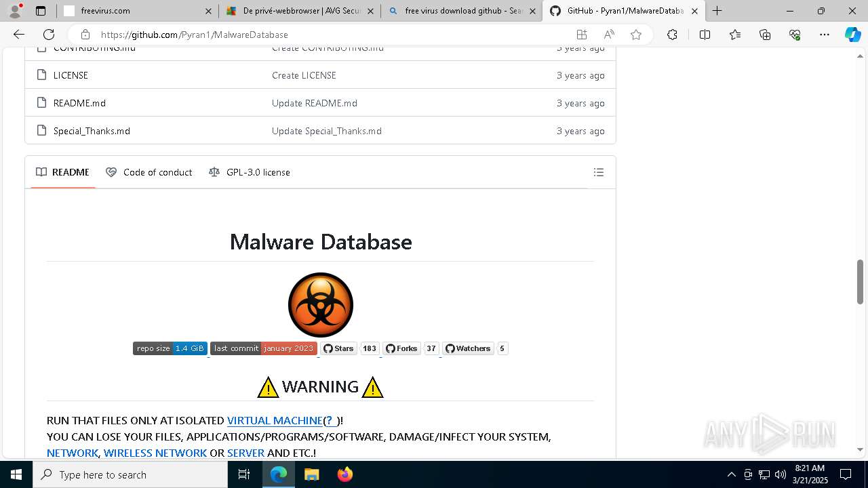Open Extensions puzzle icon
This screenshot has height=488, width=868.
[x=672, y=35]
